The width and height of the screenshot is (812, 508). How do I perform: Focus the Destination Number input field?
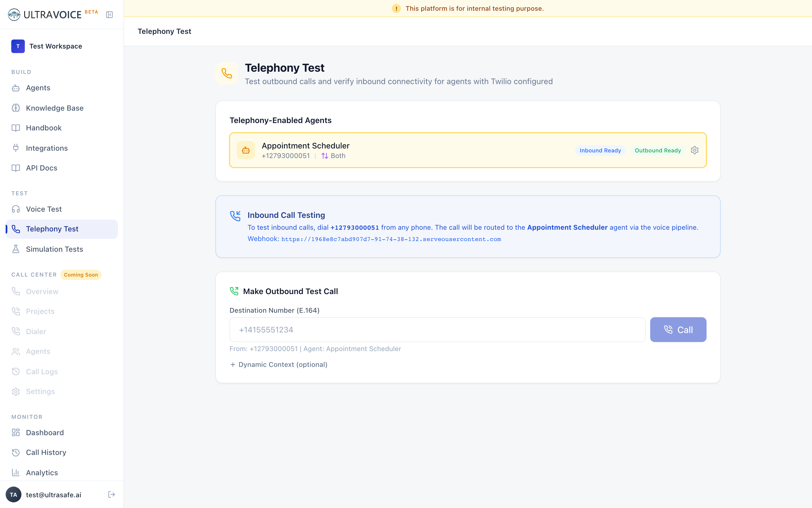(437, 330)
